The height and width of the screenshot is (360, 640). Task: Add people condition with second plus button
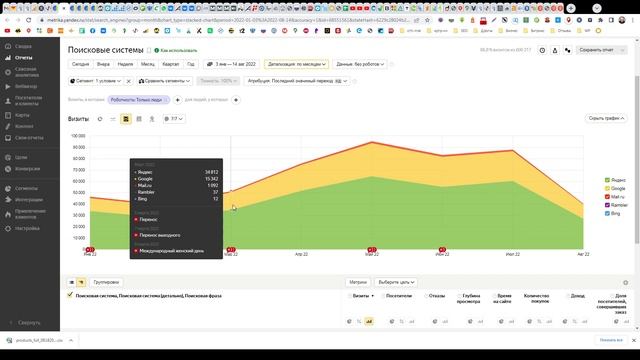(236, 100)
